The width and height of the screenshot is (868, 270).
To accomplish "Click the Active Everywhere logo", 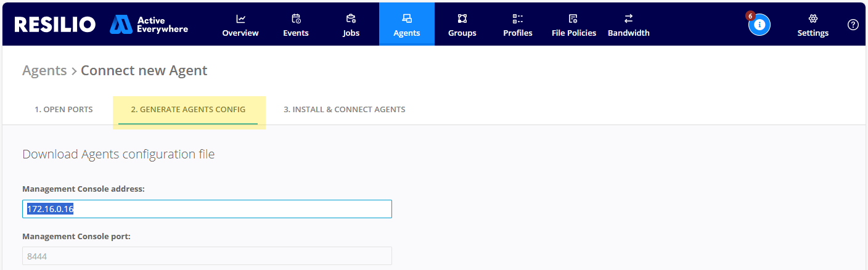I will [x=149, y=25].
